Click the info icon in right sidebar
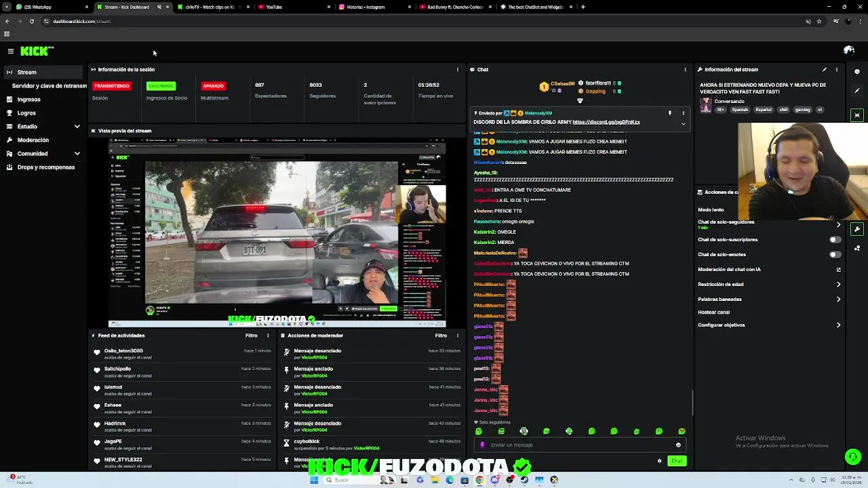The image size is (868, 488). pos(857,71)
